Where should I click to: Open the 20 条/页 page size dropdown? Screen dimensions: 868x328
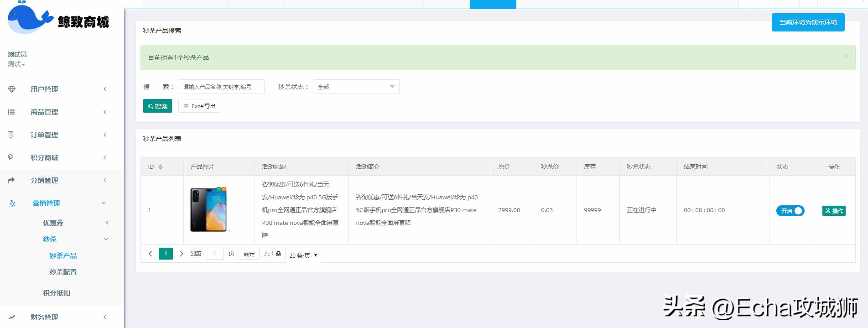point(303,255)
